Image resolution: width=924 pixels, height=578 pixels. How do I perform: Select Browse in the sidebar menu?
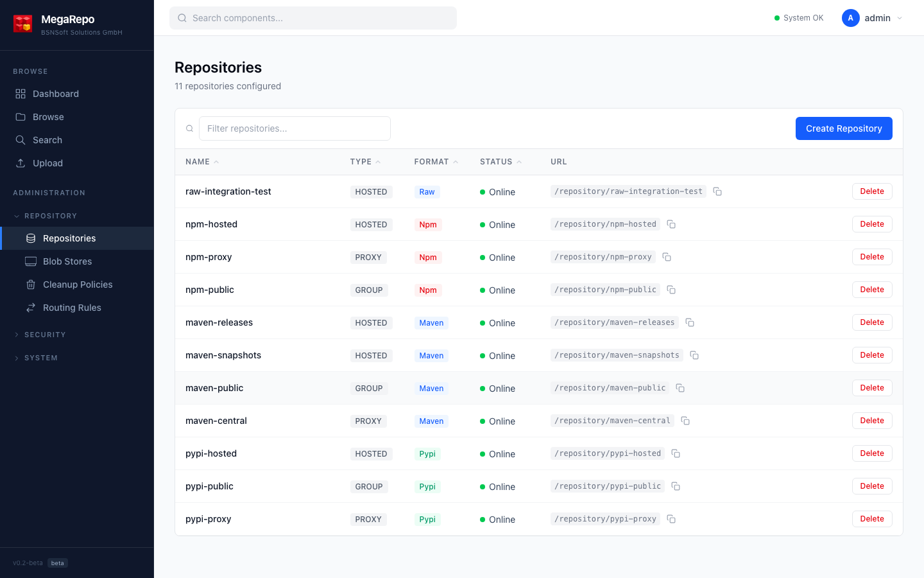(48, 116)
